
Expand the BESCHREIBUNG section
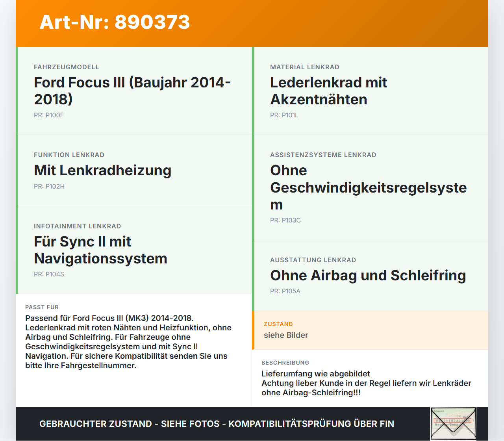(285, 363)
